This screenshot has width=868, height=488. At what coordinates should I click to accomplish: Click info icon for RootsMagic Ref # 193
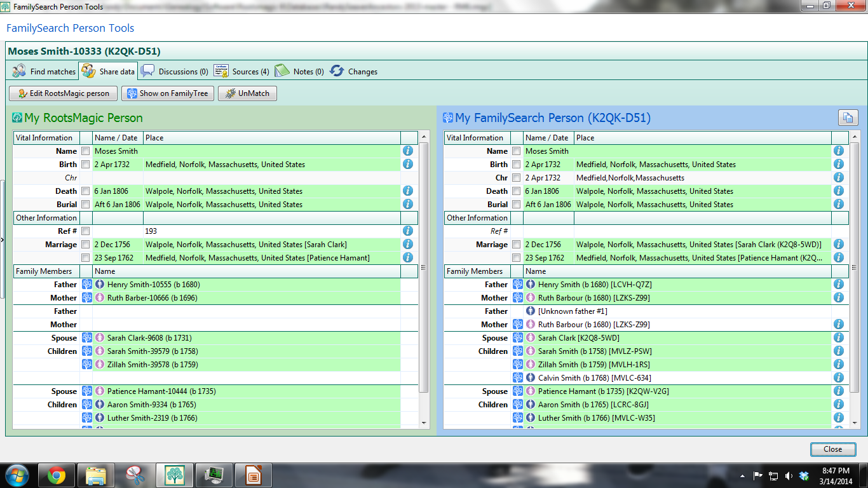tap(408, 231)
